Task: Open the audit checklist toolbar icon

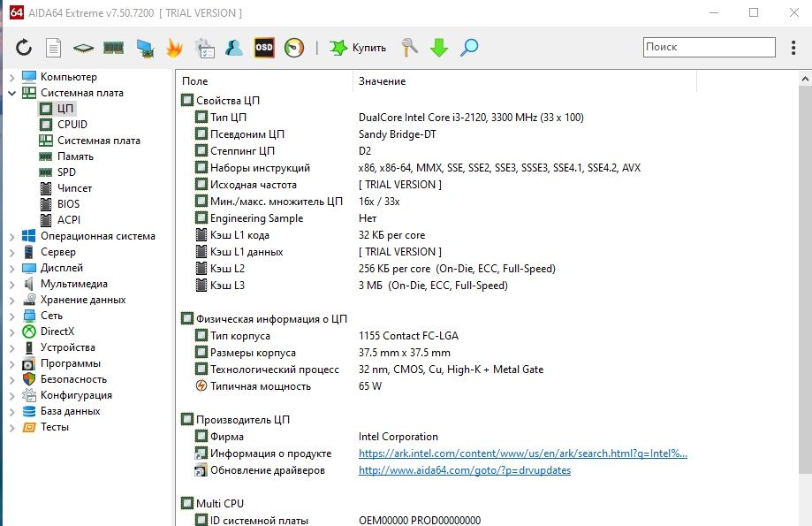Action: 205,48
